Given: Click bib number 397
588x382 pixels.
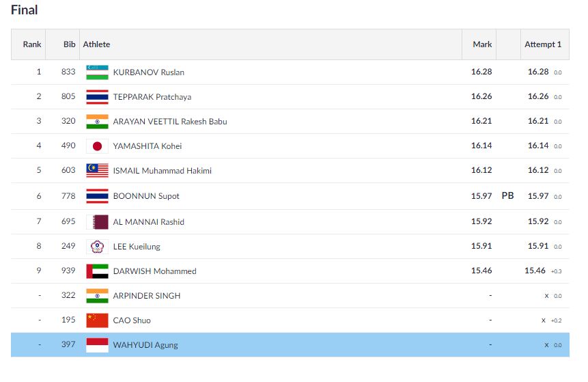Looking at the screenshot, I should (x=68, y=344).
